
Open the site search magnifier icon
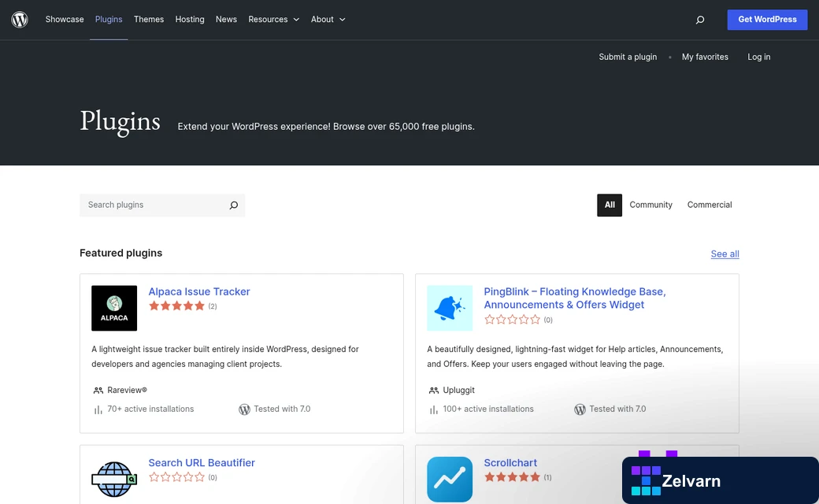click(700, 20)
